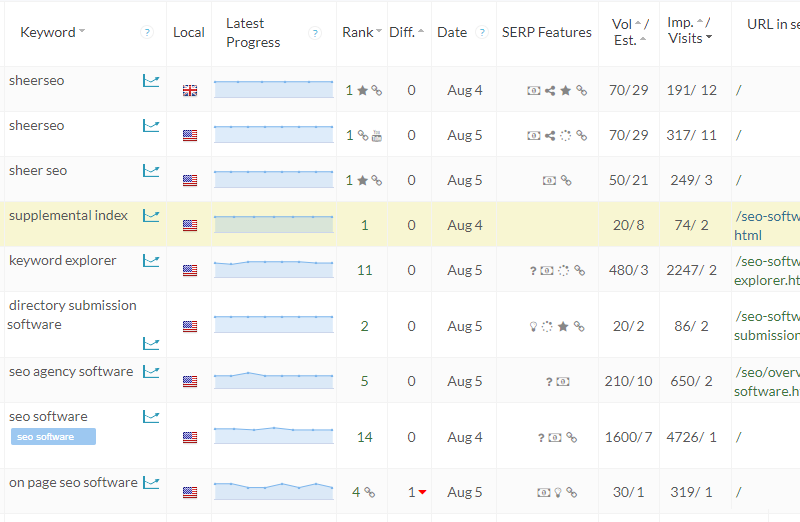
Task: Click progress sparkline for on page seo software
Action: [x=273, y=491]
